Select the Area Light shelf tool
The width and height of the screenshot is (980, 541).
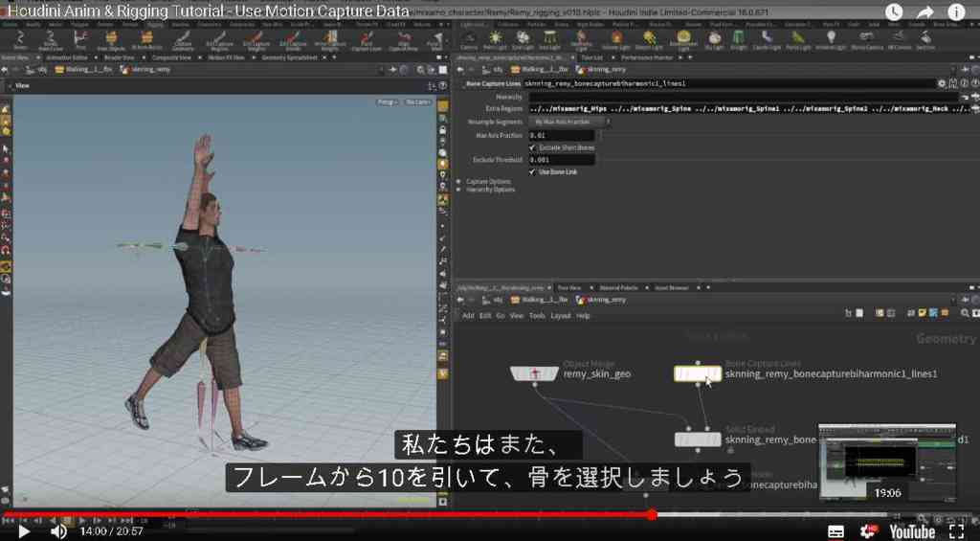(x=549, y=40)
